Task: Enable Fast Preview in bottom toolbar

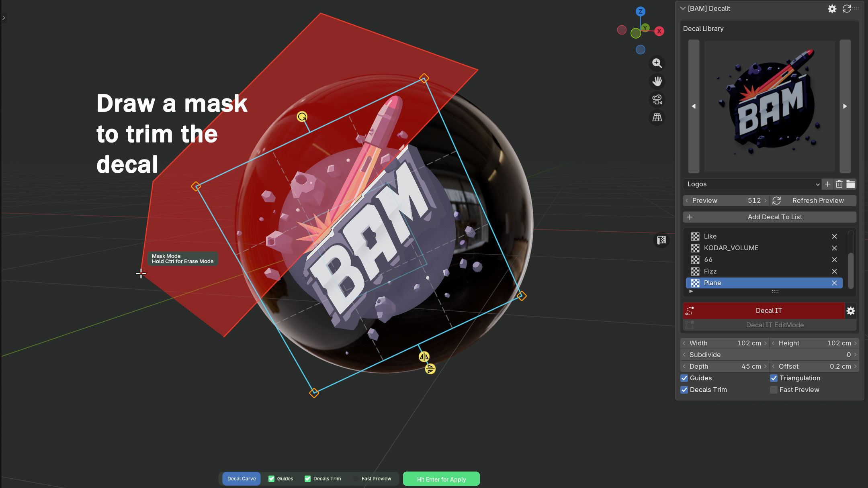Action: click(356, 479)
